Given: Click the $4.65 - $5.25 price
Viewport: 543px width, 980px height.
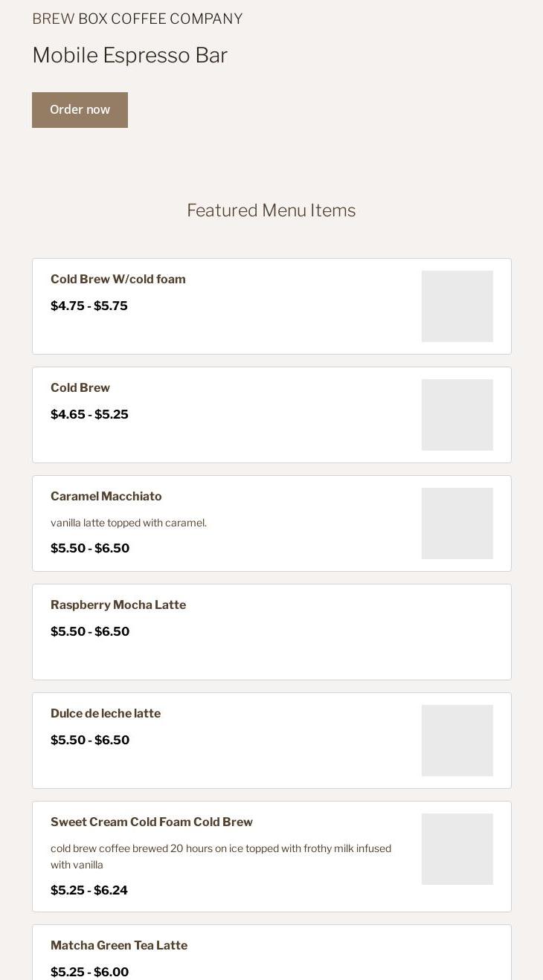Looking at the screenshot, I should [89, 415].
